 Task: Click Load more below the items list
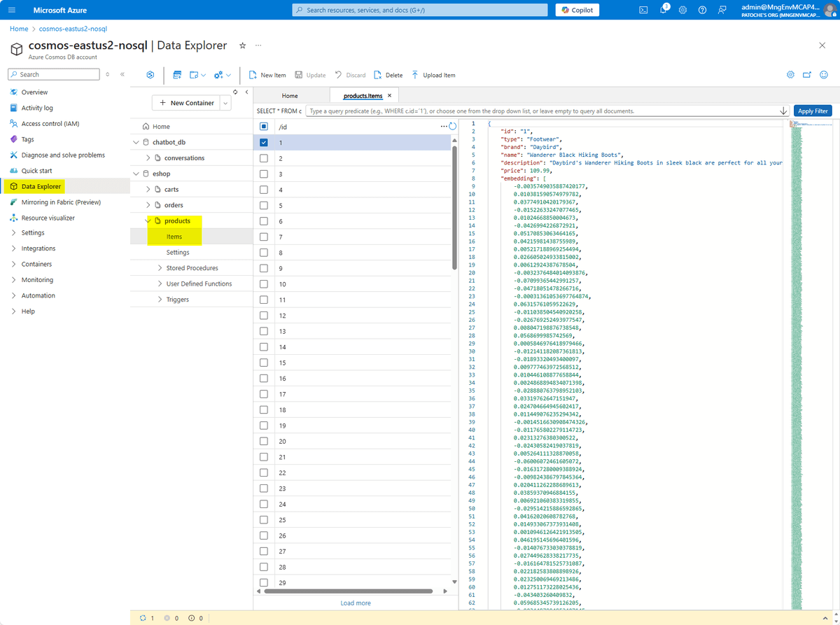[x=356, y=603]
